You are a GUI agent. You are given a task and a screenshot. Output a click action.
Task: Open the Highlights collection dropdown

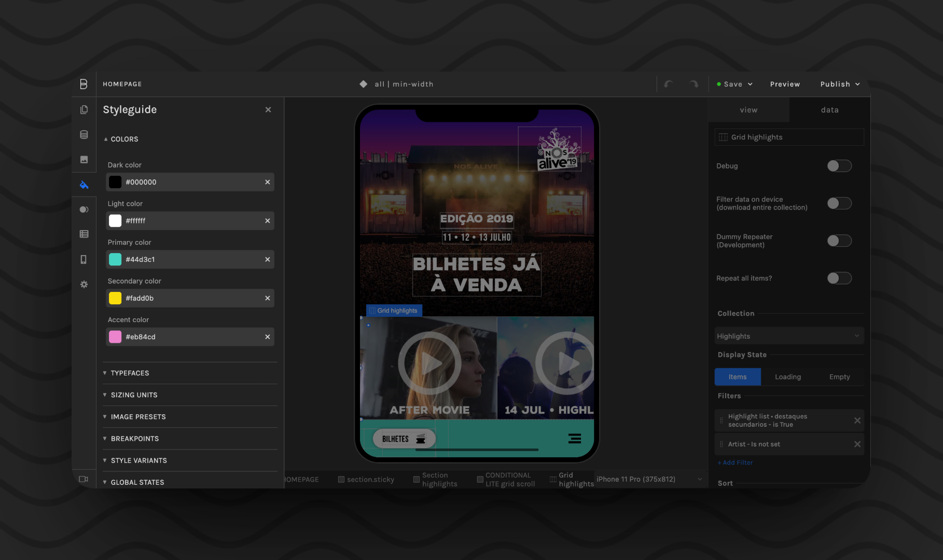788,336
